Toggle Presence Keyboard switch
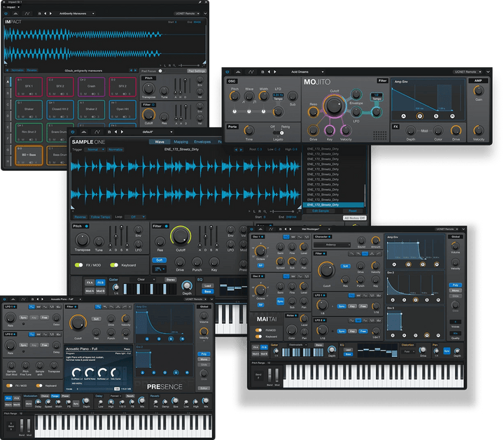 [39, 385]
